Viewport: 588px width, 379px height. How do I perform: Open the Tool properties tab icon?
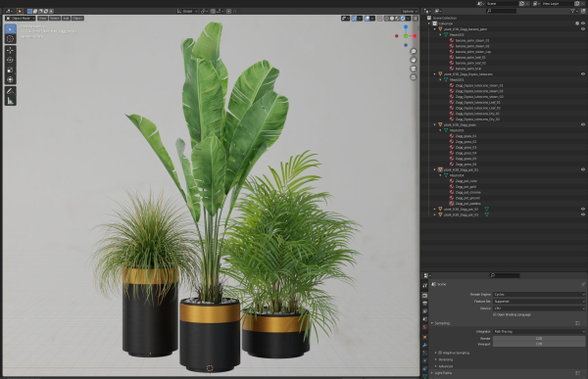pos(425,286)
